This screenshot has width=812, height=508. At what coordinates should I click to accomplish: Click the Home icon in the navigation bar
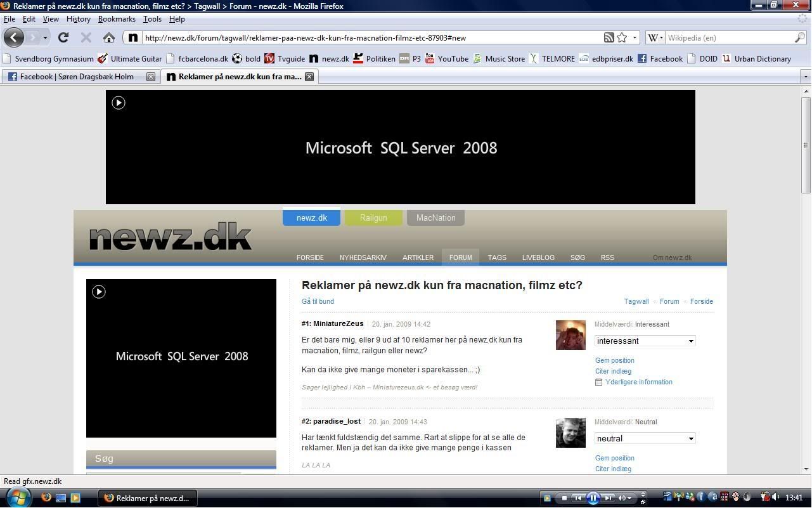[109, 37]
